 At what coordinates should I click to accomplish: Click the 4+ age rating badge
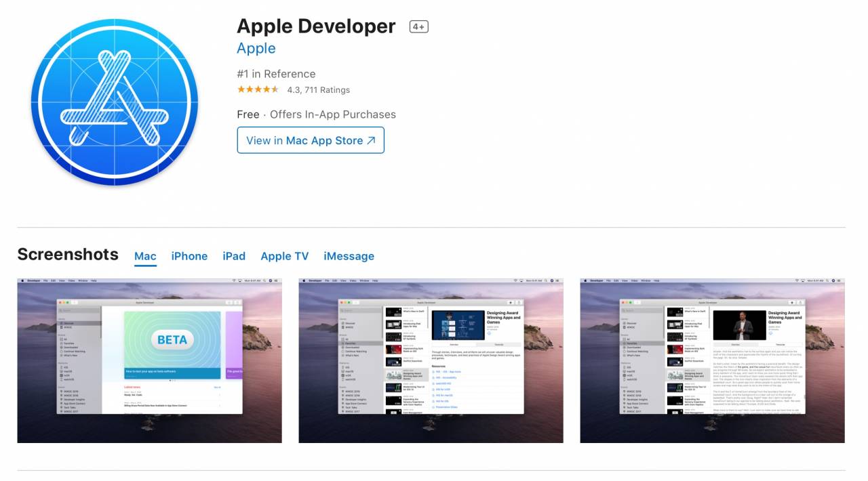[x=418, y=27]
